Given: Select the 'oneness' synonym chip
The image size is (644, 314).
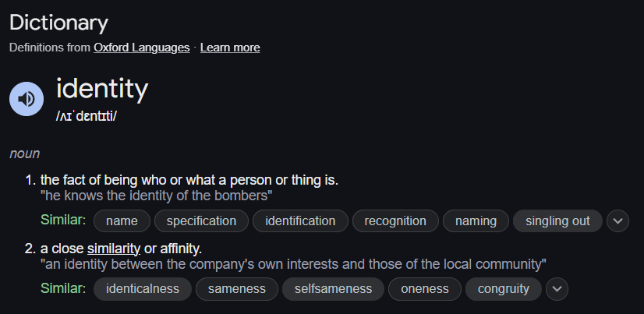Looking at the screenshot, I should click(425, 289).
